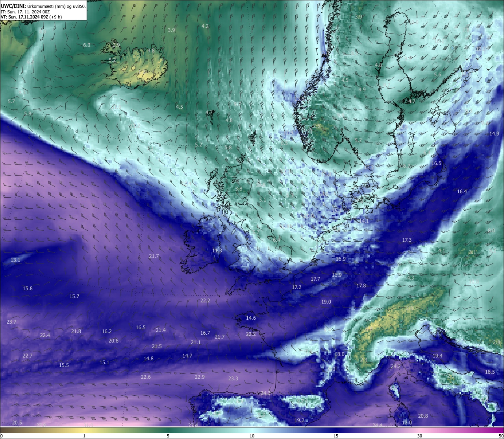
Task: Click the 11.3 value label near Ireland
Action: point(217,251)
